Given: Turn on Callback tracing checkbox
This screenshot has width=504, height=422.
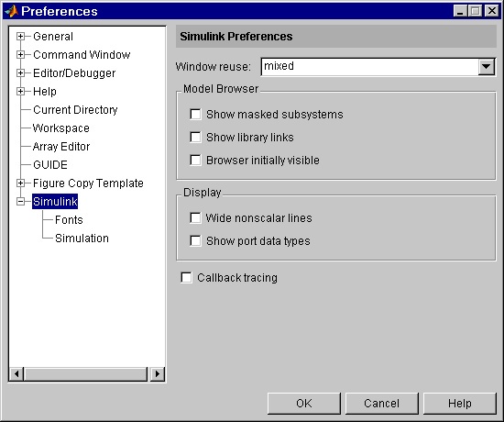Looking at the screenshot, I should [x=186, y=277].
